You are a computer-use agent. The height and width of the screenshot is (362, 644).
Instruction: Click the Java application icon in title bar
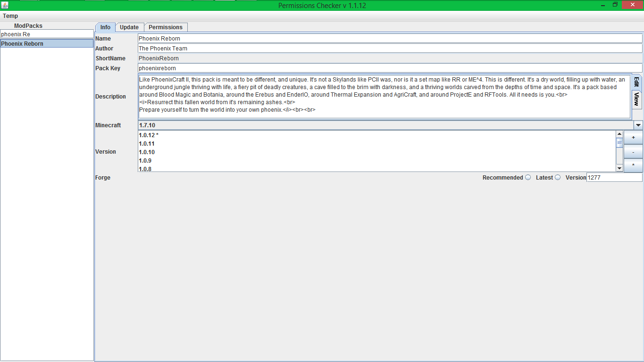tap(5, 5)
